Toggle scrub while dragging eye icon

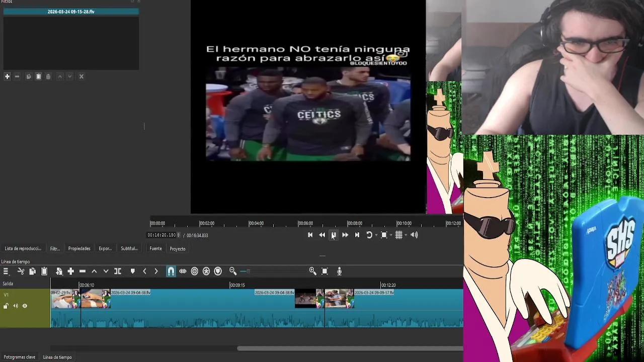183,271
